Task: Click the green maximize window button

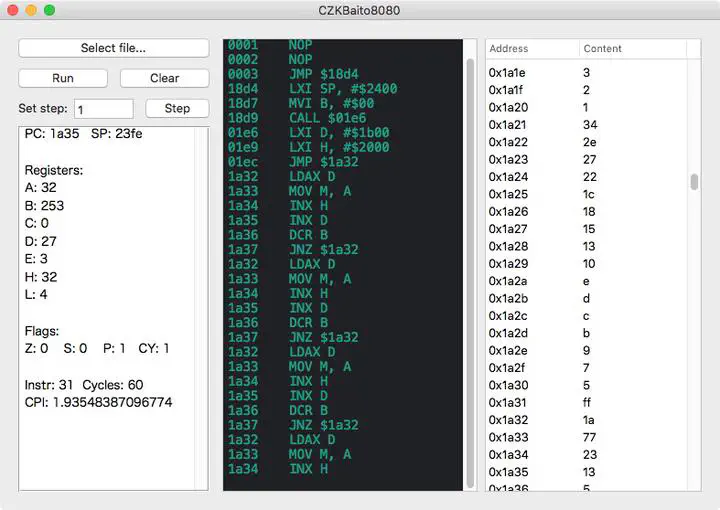Action: [49, 10]
